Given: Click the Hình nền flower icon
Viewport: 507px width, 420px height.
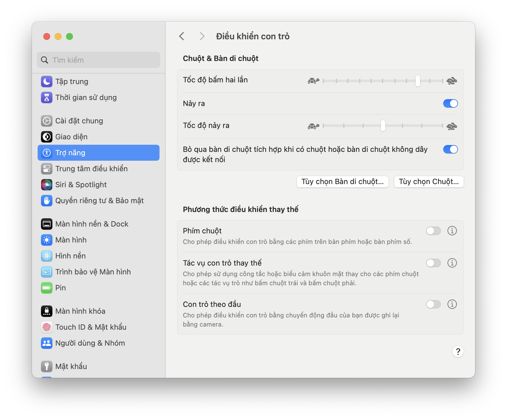Looking at the screenshot, I should click(x=47, y=256).
